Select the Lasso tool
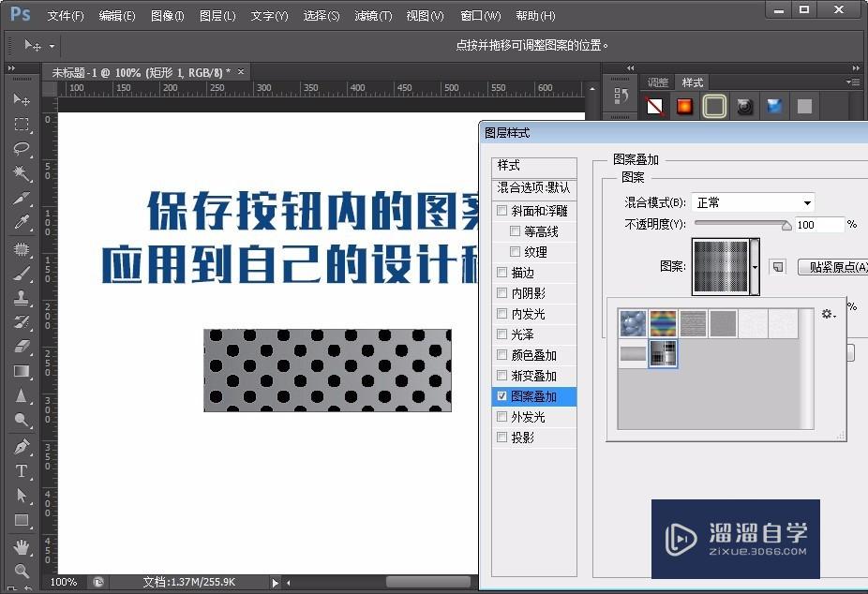The width and height of the screenshot is (868, 594). tap(21, 149)
